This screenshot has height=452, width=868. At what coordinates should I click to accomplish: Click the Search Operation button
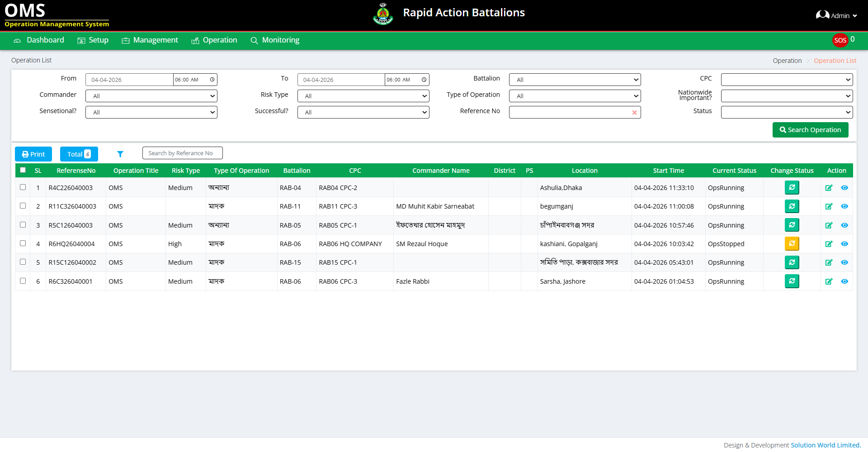[810, 130]
